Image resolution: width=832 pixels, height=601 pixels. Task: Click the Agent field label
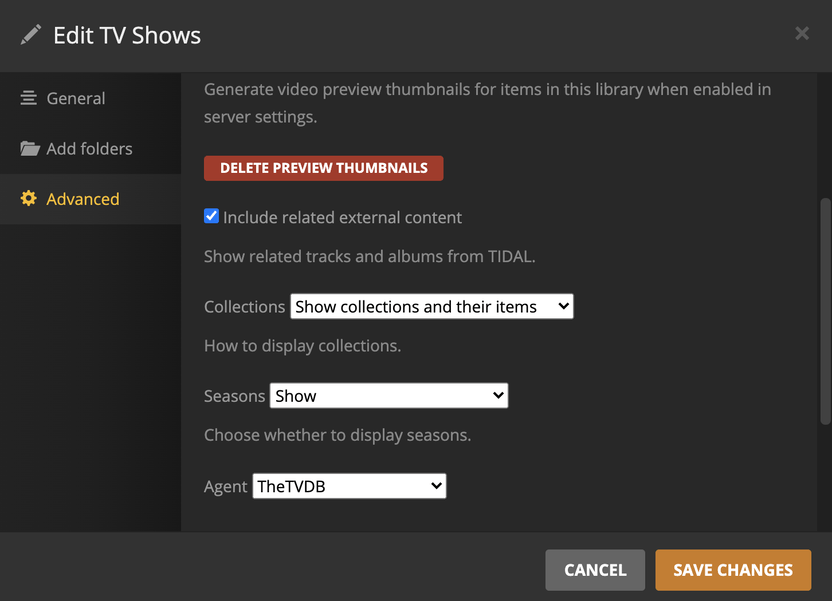(225, 486)
